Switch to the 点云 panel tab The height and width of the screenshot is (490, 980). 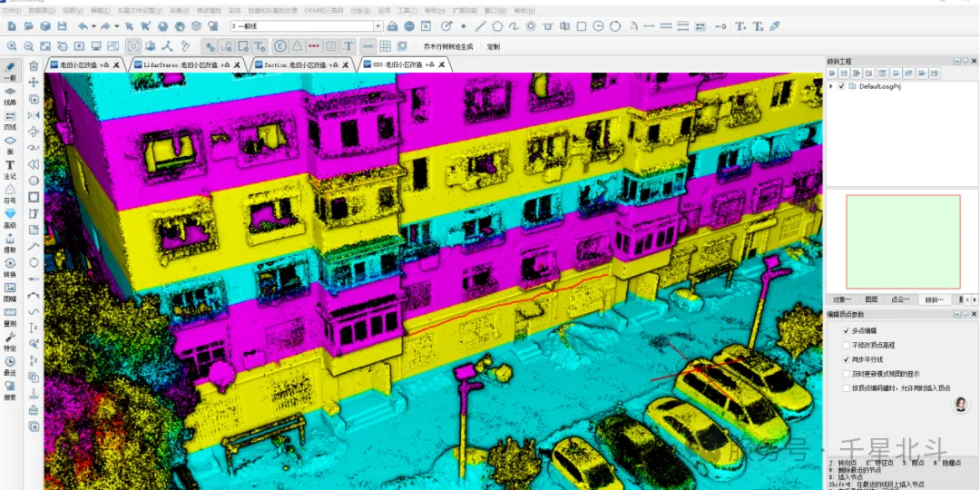click(x=900, y=299)
